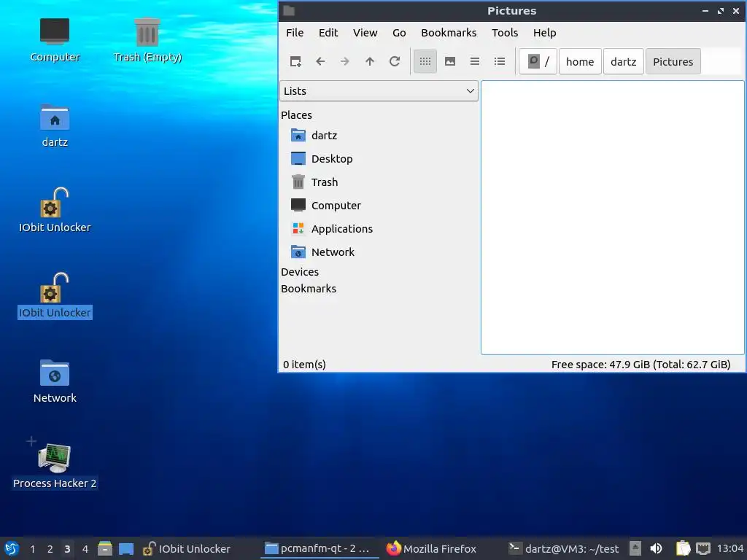Open the Tools menu
Image resolution: width=747 pixels, height=560 pixels.
click(505, 33)
